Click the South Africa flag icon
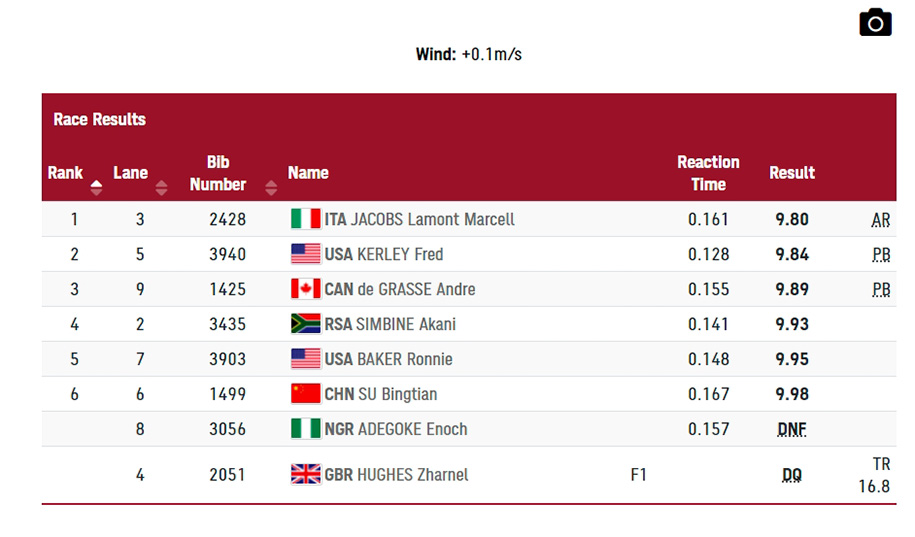 pos(306,324)
